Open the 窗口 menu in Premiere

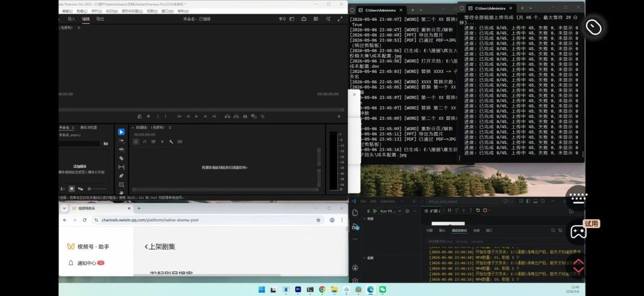(167, 11)
